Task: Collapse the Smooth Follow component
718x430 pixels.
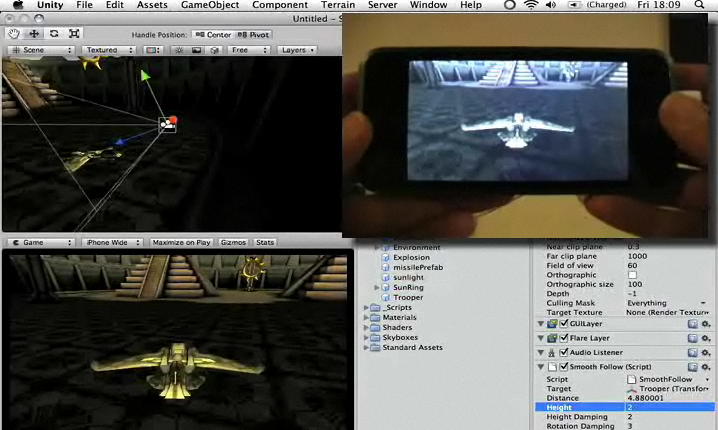Action: pyautogui.click(x=541, y=367)
